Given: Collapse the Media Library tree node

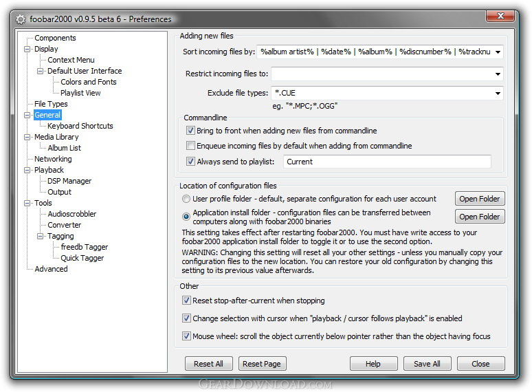Looking at the screenshot, I should coord(27,137).
